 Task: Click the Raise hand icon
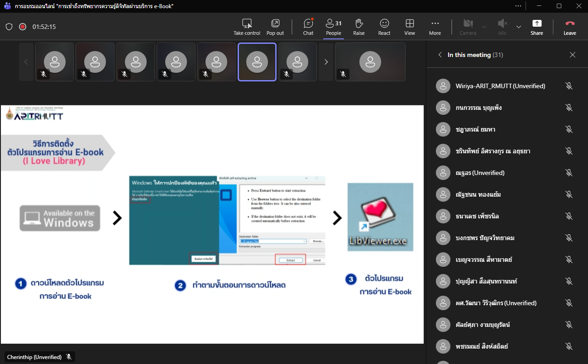coord(359,27)
